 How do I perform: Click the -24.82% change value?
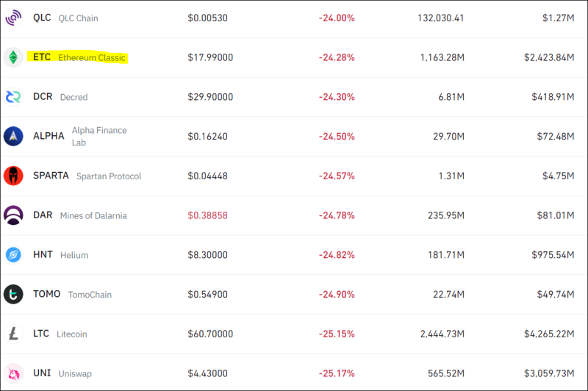(x=337, y=255)
